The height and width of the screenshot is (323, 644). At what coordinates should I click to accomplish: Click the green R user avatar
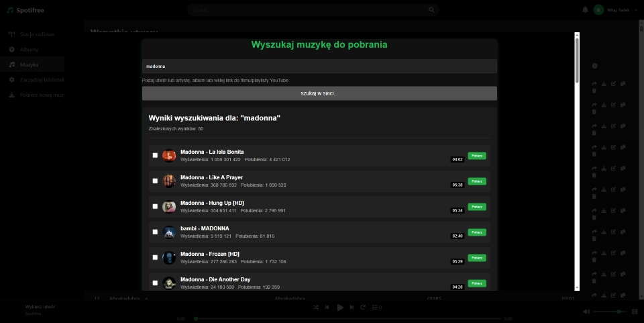click(598, 10)
